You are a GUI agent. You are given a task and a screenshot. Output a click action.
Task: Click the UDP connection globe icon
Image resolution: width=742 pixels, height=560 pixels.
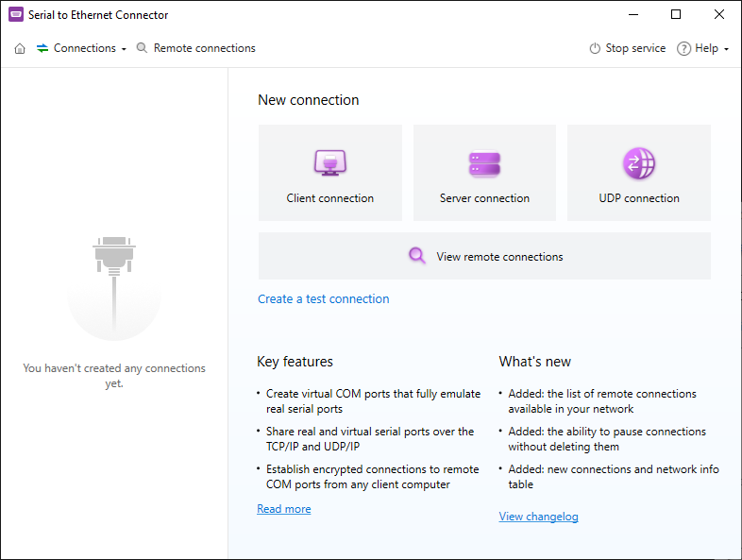(x=639, y=163)
